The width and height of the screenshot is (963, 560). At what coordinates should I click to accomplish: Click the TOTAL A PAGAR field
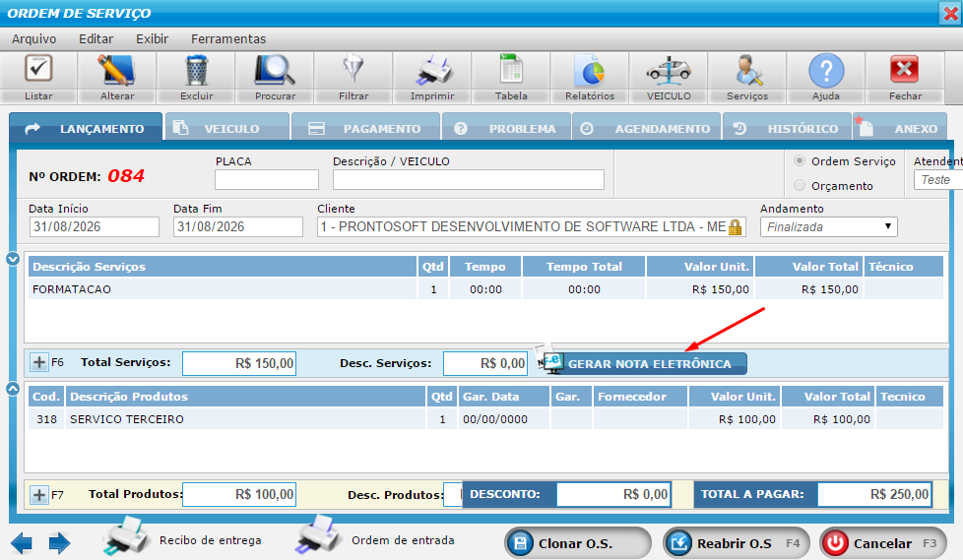pyautogui.click(x=874, y=494)
